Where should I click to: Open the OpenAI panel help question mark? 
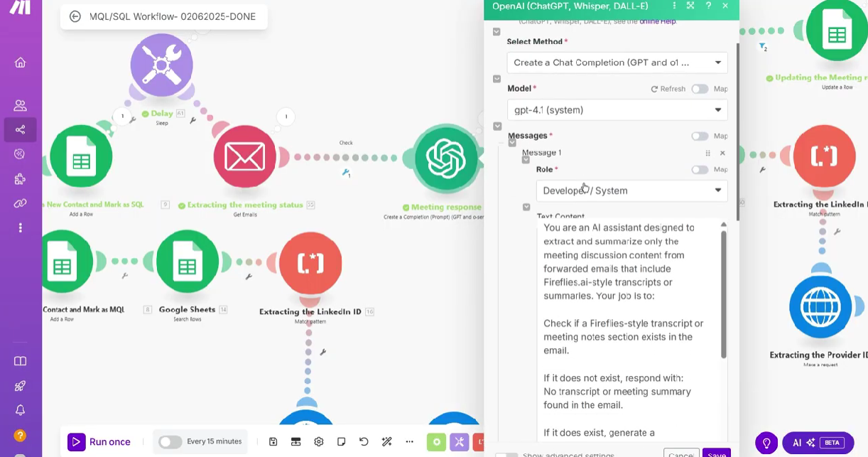click(708, 6)
